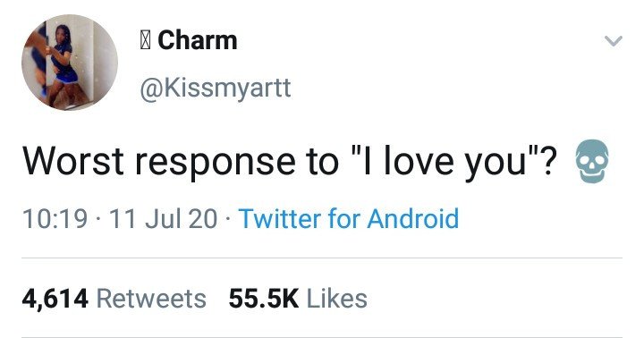The height and width of the screenshot is (338, 644).
Task: Click the emoji box before Charm
Action: point(145,41)
